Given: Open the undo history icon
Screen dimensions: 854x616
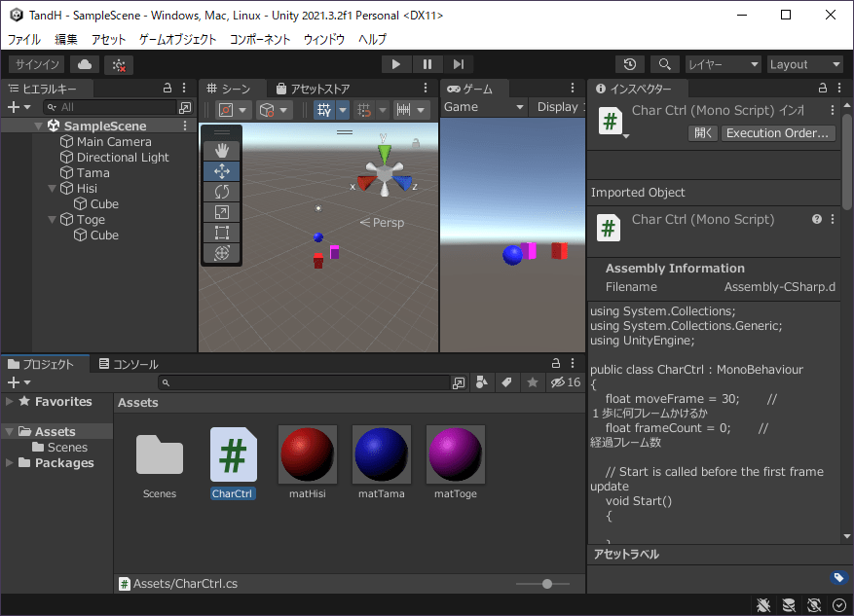Looking at the screenshot, I should pos(630,65).
